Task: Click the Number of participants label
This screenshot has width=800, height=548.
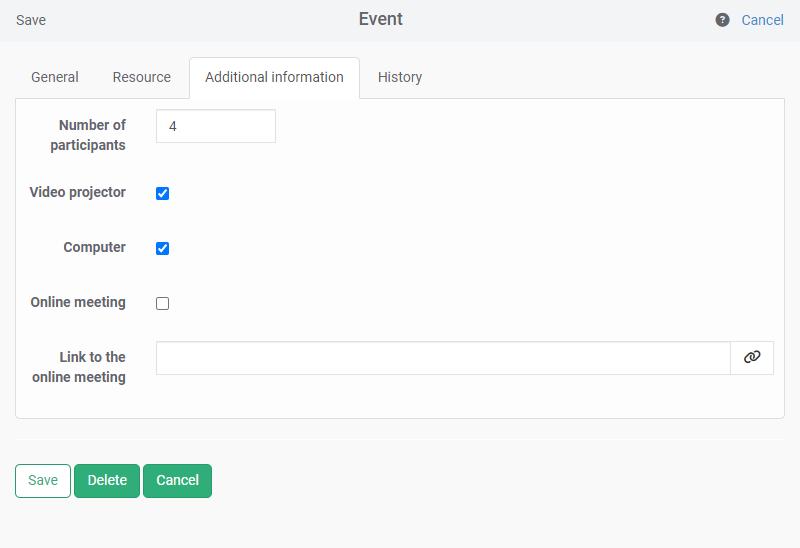Action: [88, 135]
